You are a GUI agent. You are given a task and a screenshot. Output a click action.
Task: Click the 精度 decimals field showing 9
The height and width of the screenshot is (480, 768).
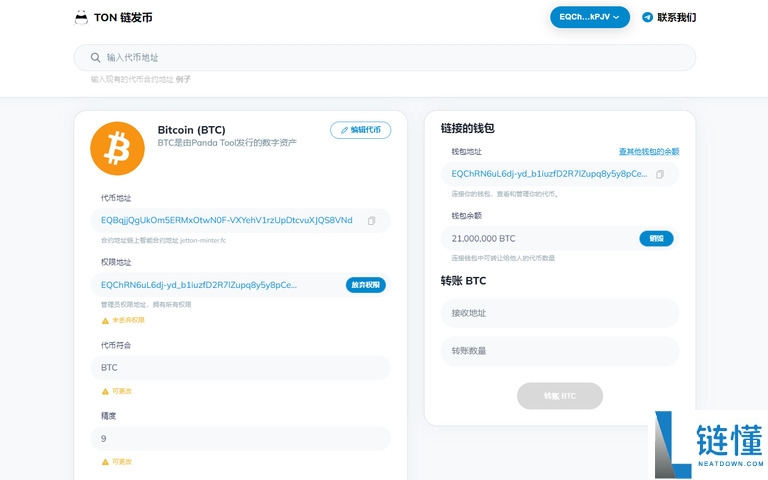(240, 438)
